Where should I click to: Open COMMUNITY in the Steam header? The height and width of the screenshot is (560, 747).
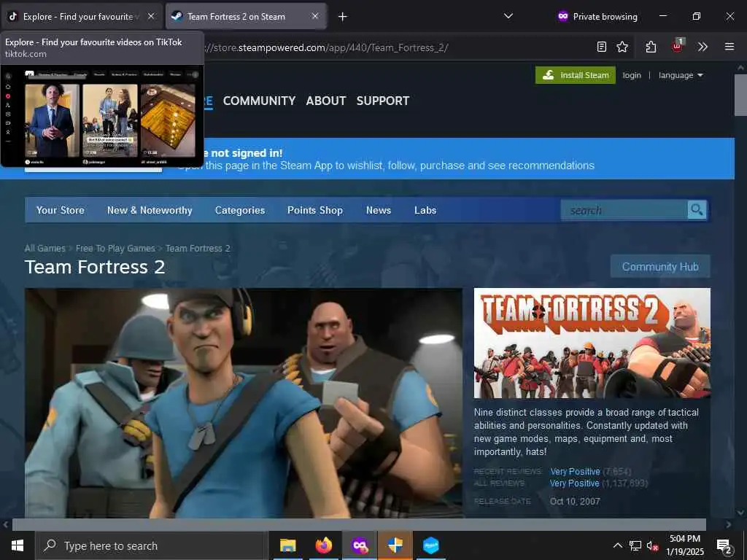point(259,101)
